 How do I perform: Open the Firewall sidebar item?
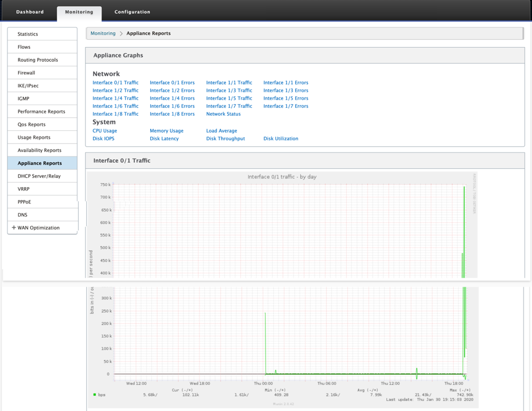pos(42,73)
